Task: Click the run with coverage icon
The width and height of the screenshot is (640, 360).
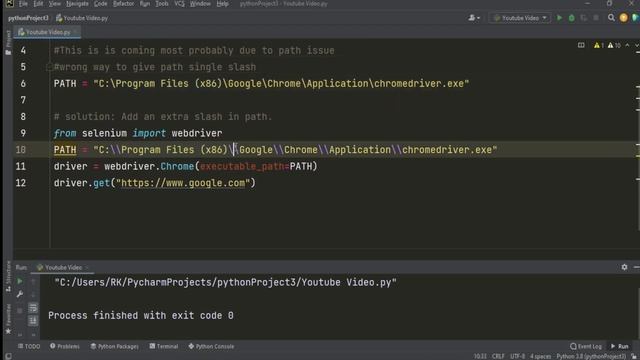Action: 584,18
